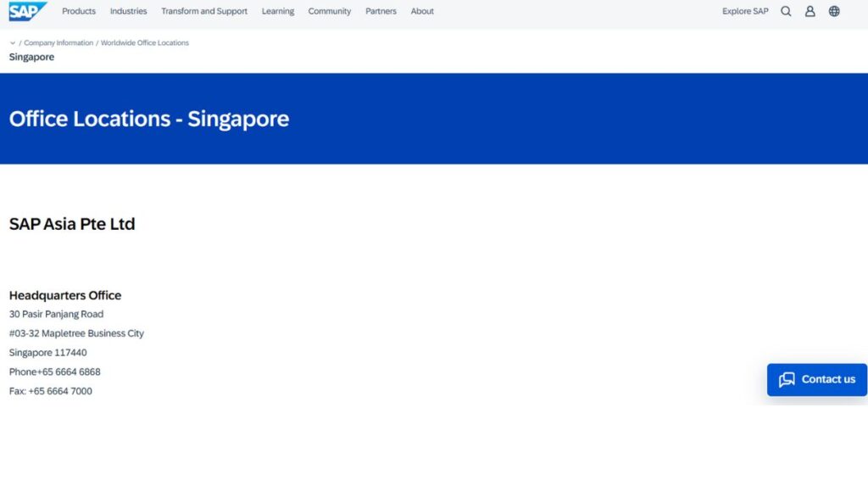Open the search icon
Image resolution: width=868 pixels, height=486 pixels.
pos(786,11)
